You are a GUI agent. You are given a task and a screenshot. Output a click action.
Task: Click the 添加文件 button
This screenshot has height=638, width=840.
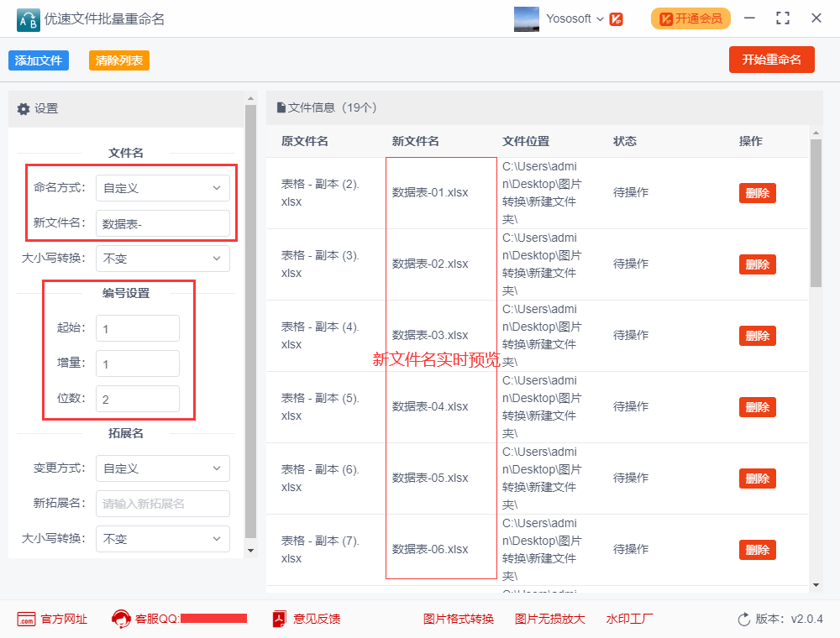pos(39,60)
